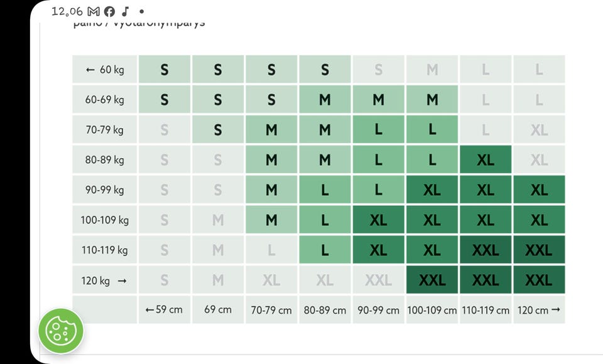
Task: Tap the Gmail notification icon in status bar
Action: coord(94,11)
